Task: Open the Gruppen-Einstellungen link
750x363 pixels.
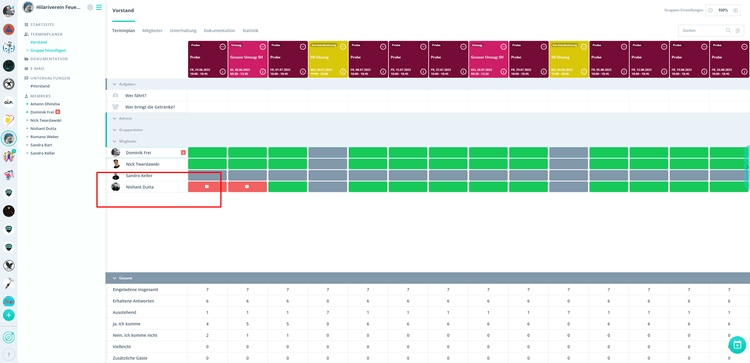Action: 684,10
